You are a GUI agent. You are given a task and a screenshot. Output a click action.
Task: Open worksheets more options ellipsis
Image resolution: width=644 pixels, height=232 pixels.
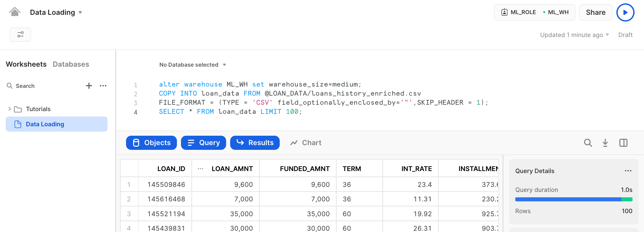pos(103,86)
